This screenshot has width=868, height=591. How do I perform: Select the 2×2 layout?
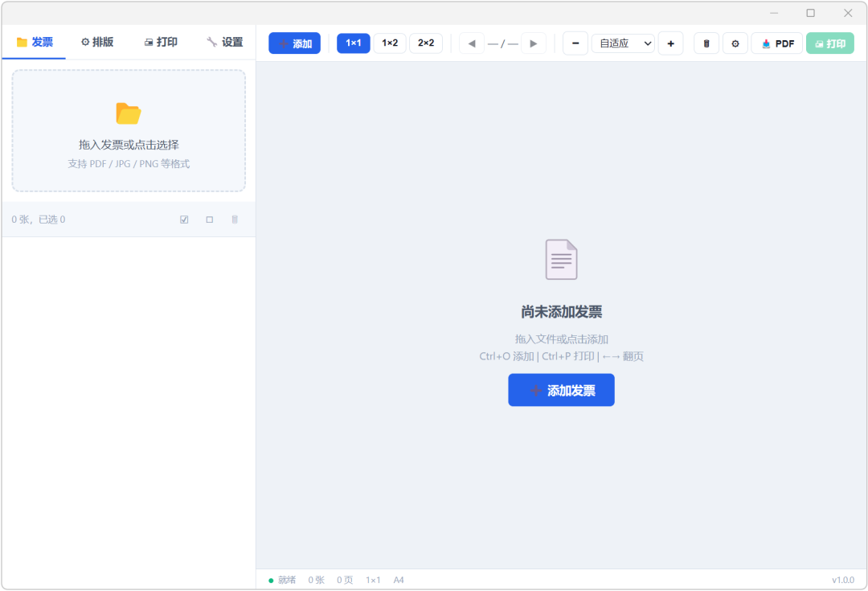point(426,43)
